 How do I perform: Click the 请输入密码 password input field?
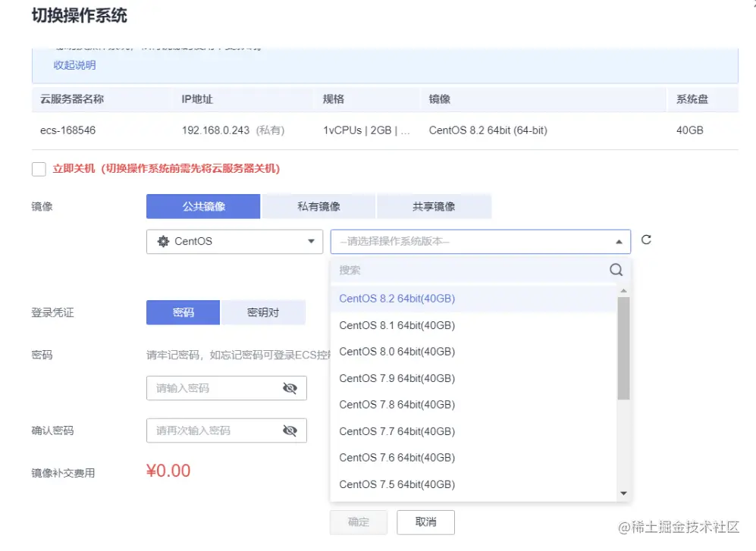212,388
